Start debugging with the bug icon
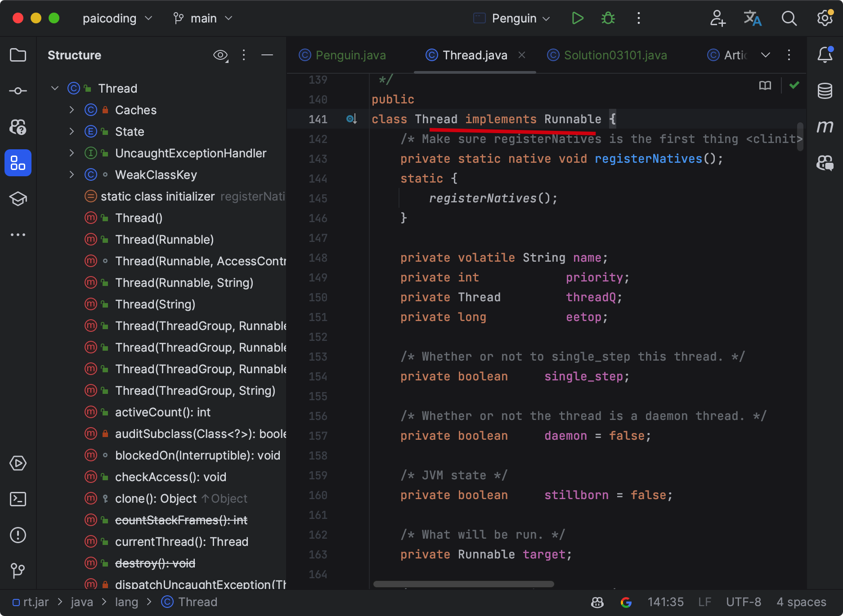The image size is (843, 616). click(608, 18)
